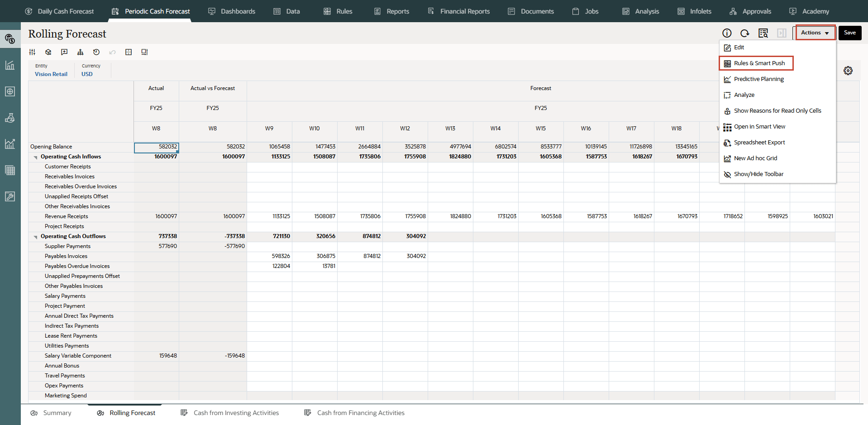Change the USD currency selector

tap(87, 74)
